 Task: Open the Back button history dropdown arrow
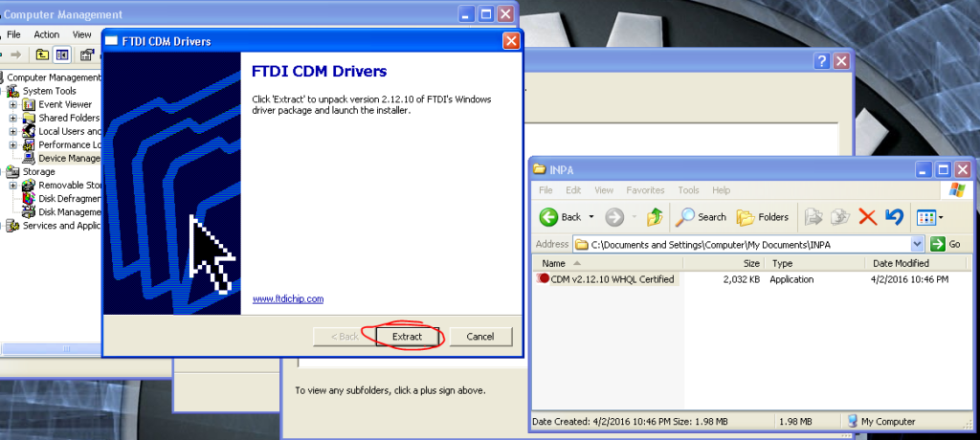coord(591,217)
